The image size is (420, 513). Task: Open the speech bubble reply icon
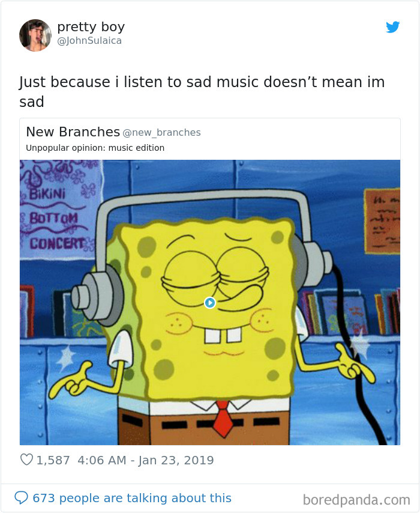click(21, 497)
